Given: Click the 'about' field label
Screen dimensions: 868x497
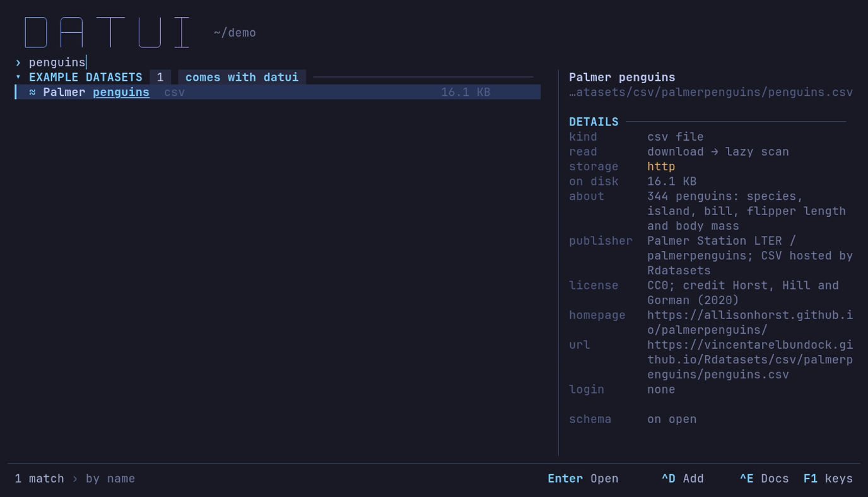Looking at the screenshot, I should (x=587, y=196).
